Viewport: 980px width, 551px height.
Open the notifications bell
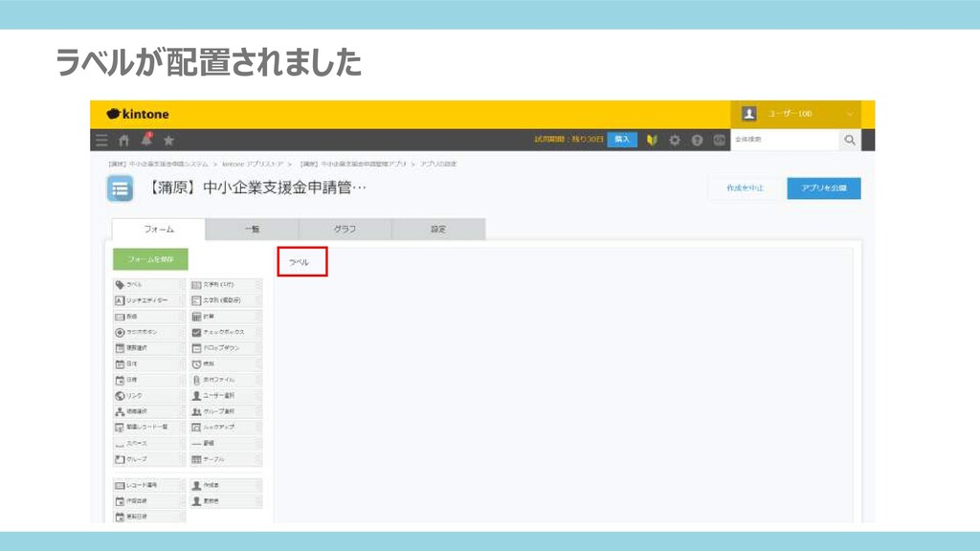coord(146,140)
